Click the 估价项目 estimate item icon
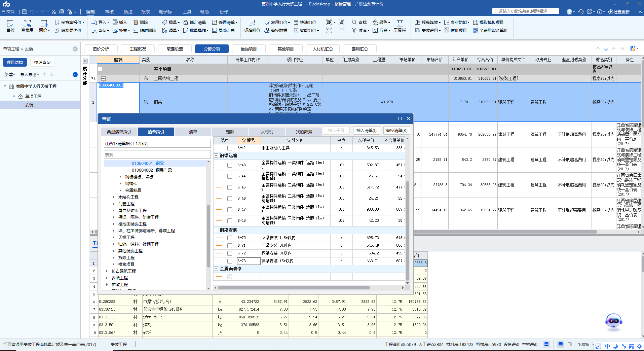The height and width of the screenshot is (351, 644). [455, 30]
